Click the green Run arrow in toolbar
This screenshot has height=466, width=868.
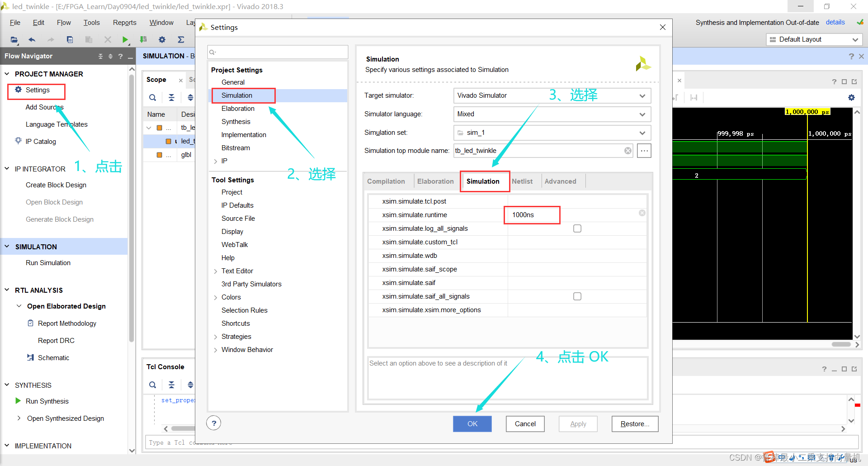(x=125, y=40)
